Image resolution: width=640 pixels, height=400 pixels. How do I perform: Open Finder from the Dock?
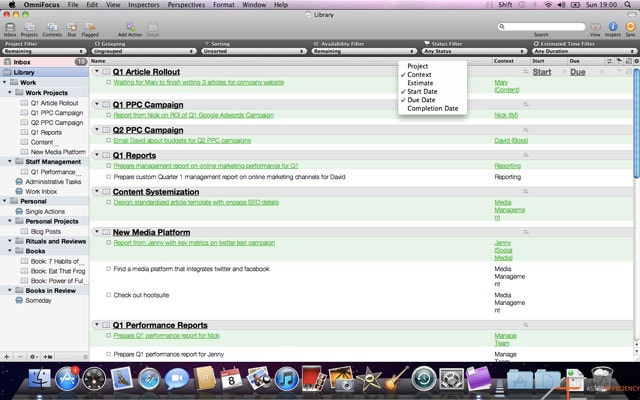point(39,378)
